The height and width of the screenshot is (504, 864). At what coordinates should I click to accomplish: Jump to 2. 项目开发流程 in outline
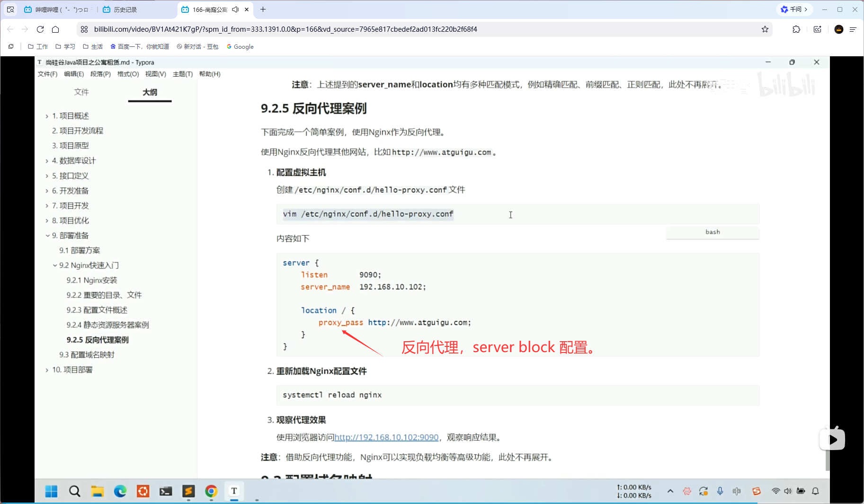tap(78, 131)
